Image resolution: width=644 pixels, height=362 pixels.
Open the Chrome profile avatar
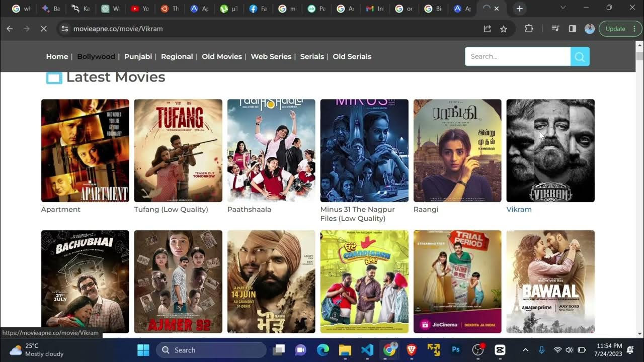(x=590, y=29)
